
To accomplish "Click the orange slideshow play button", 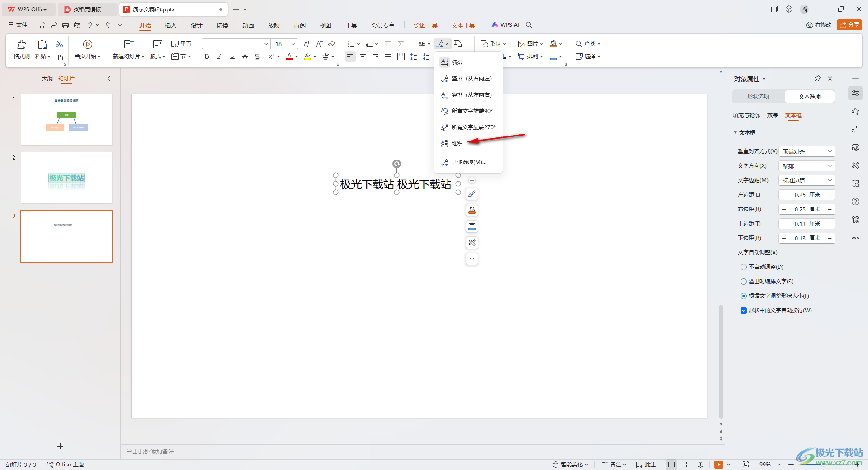I will click(719, 465).
